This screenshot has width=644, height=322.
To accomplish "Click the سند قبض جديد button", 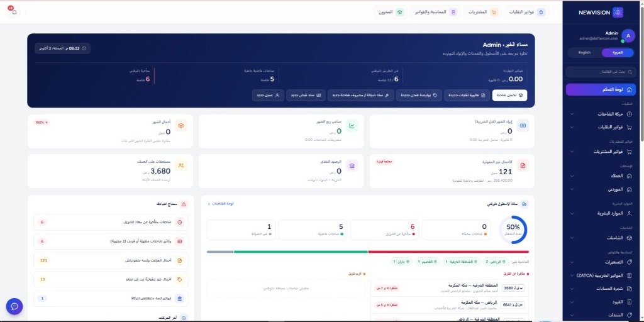I will (x=306, y=96).
